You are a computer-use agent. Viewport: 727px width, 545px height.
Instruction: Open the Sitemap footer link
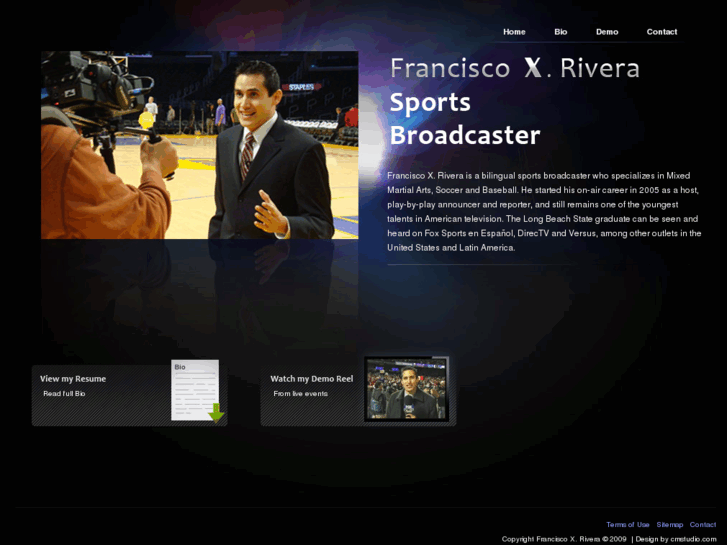670,525
